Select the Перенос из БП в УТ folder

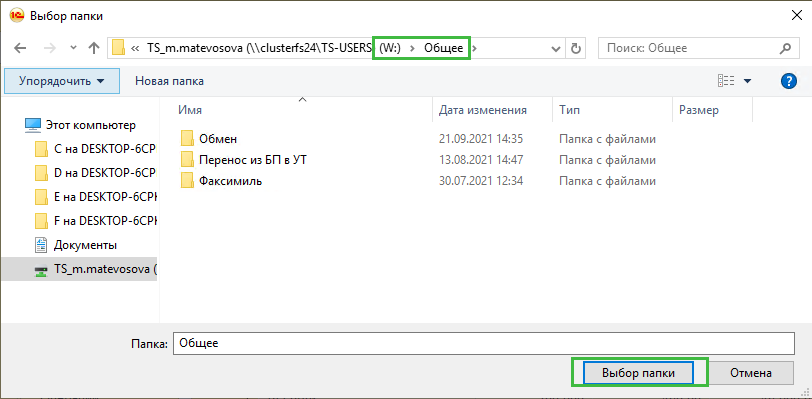click(x=253, y=160)
